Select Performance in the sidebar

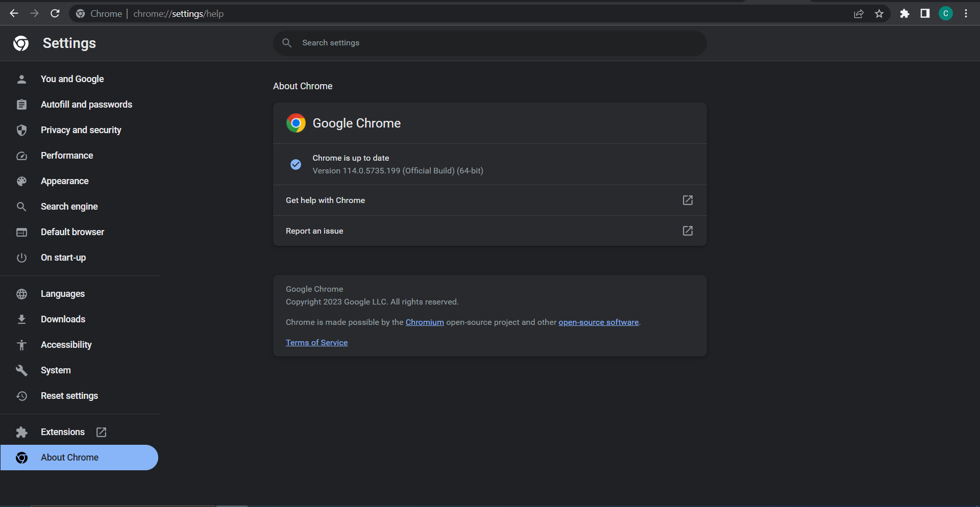tap(67, 156)
